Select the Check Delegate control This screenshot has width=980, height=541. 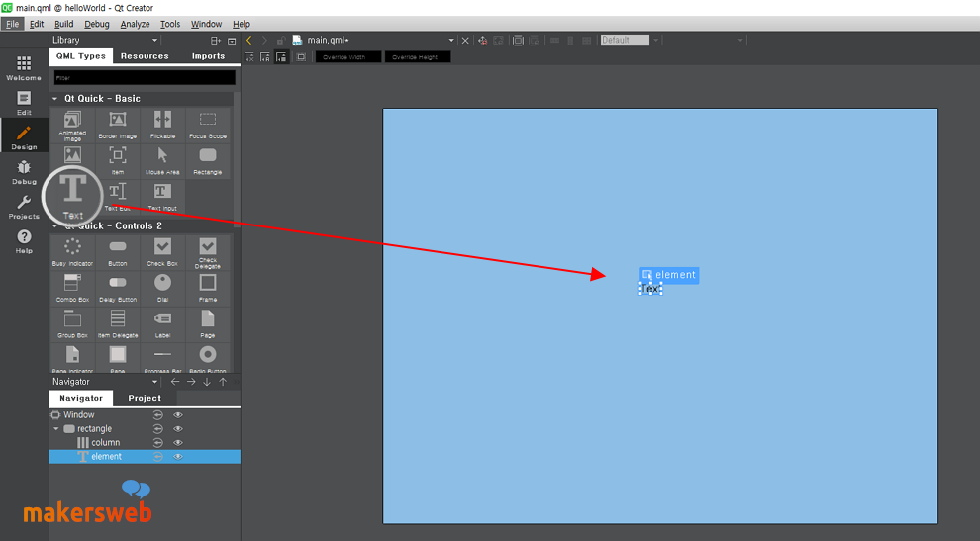[x=208, y=252]
